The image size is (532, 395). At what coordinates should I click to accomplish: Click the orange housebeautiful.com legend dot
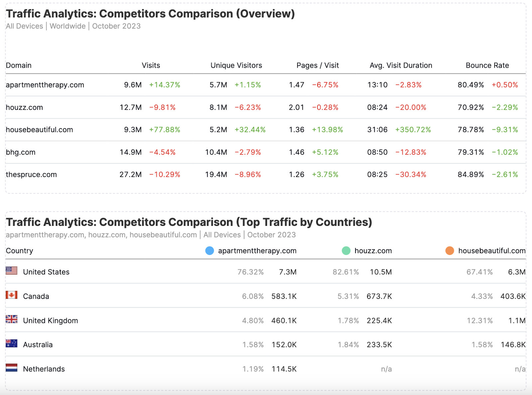coord(450,251)
